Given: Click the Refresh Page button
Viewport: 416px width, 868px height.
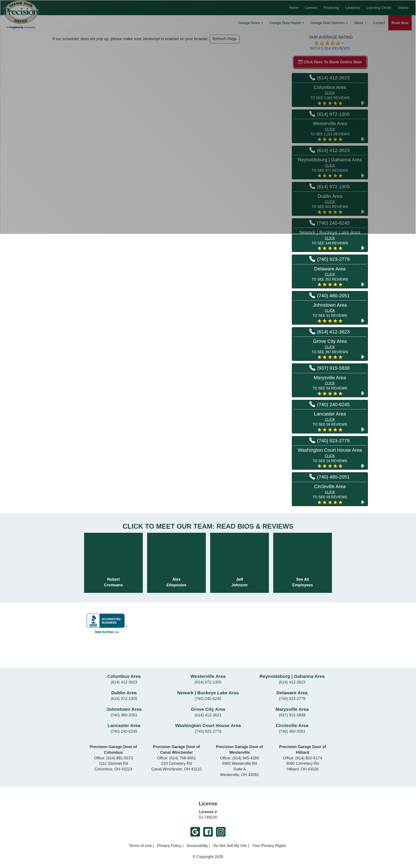Looking at the screenshot, I should [224, 39].
